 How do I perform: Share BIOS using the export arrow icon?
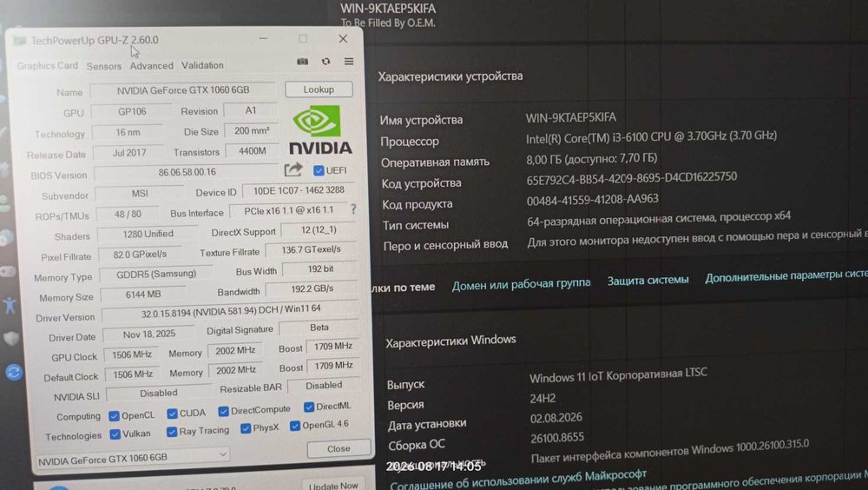click(293, 169)
